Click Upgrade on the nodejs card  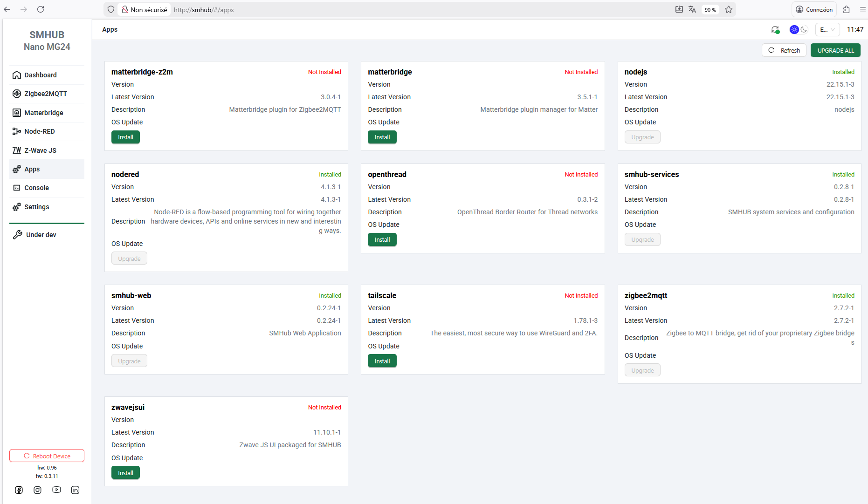click(642, 137)
